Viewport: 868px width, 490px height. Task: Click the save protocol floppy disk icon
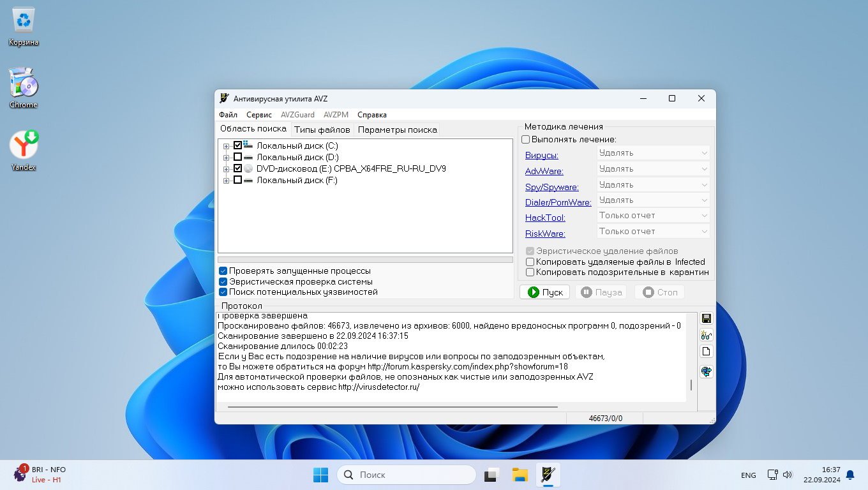[707, 318]
